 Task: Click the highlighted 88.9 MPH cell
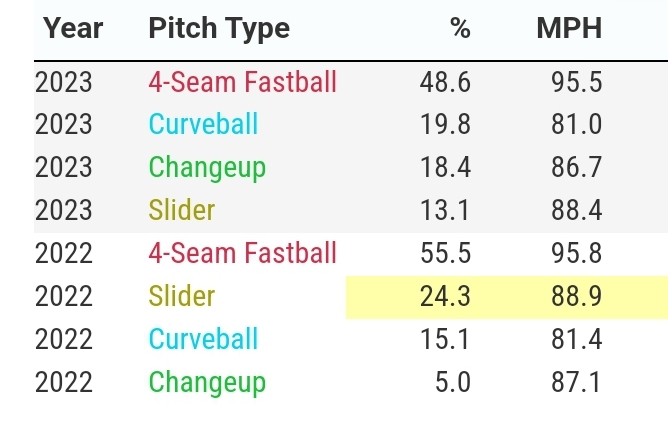[x=576, y=296]
